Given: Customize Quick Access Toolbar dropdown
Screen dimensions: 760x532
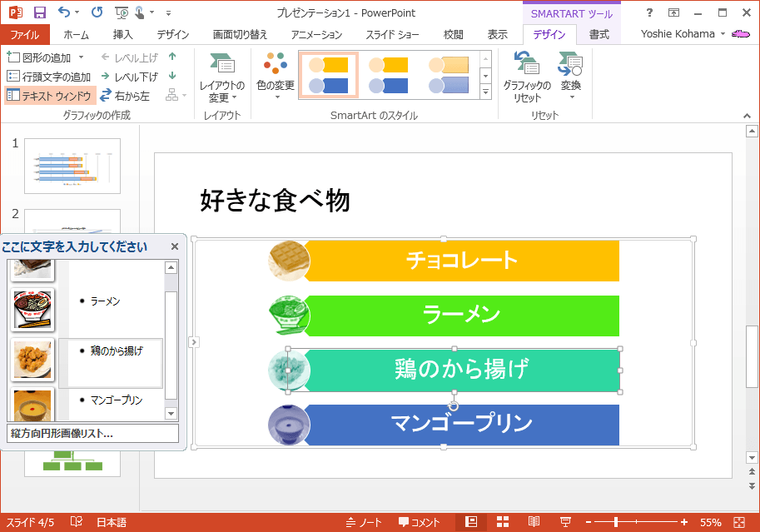Looking at the screenshot, I should (x=169, y=12).
